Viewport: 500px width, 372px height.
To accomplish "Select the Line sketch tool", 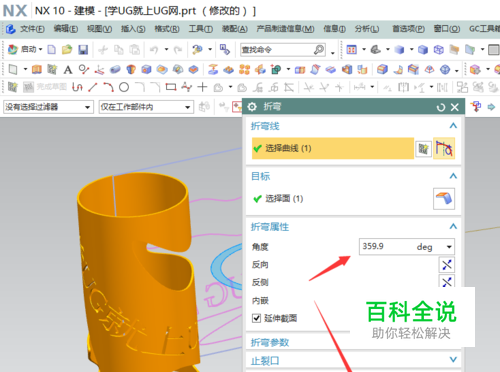I will (x=93, y=88).
